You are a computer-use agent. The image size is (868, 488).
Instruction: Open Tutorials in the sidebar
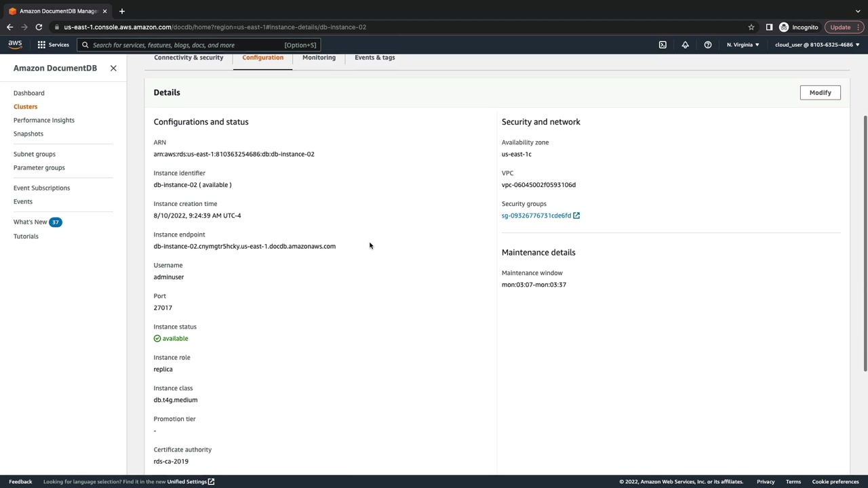26,237
